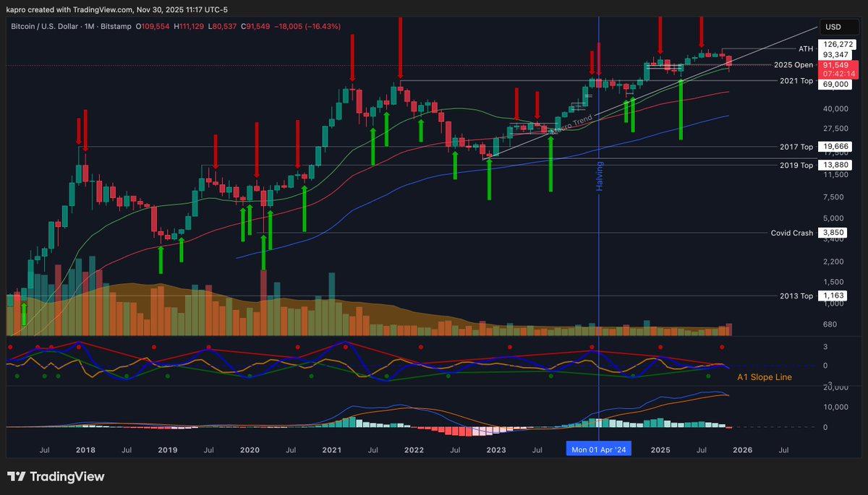Click the 2017 Top level label
868x495 pixels.
point(796,147)
